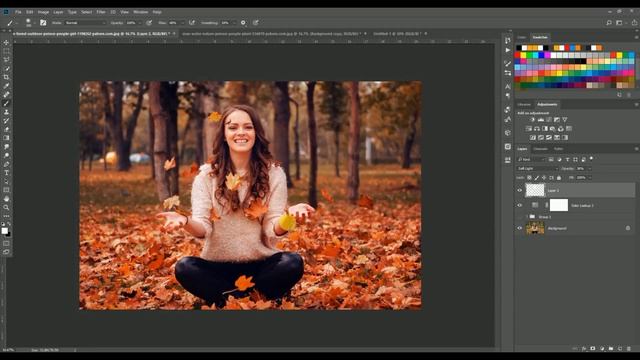This screenshot has width=640, height=360.
Task: Switch to the Channels tab
Action: (x=540, y=149)
